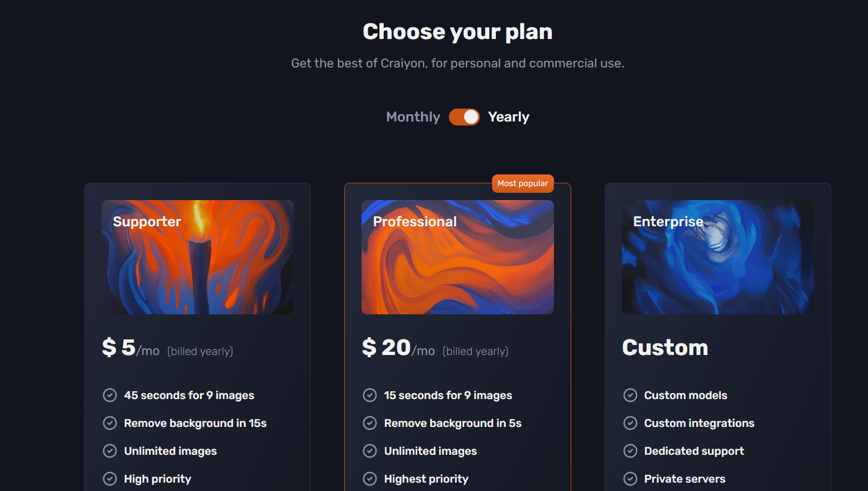Select the Yearly billing label
This screenshot has height=491, width=868.
point(509,117)
